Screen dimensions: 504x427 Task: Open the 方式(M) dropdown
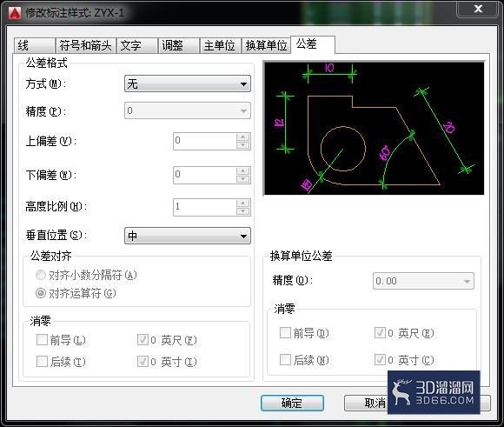click(x=188, y=84)
